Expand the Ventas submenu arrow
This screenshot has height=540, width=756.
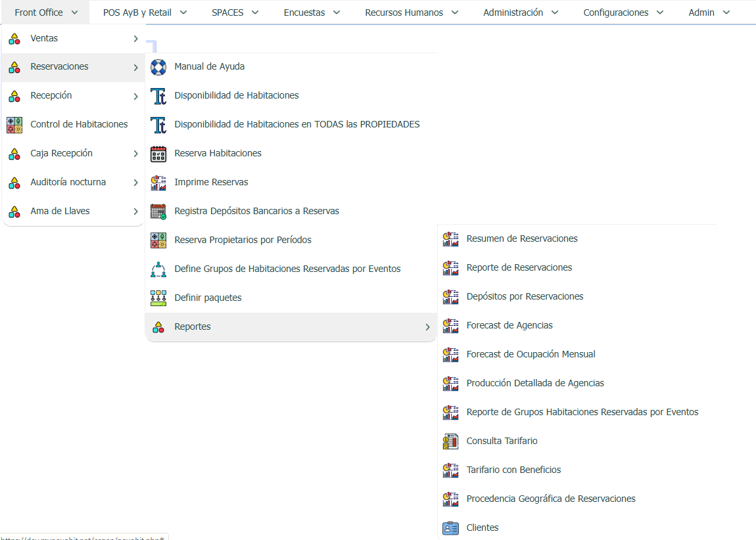pos(135,39)
